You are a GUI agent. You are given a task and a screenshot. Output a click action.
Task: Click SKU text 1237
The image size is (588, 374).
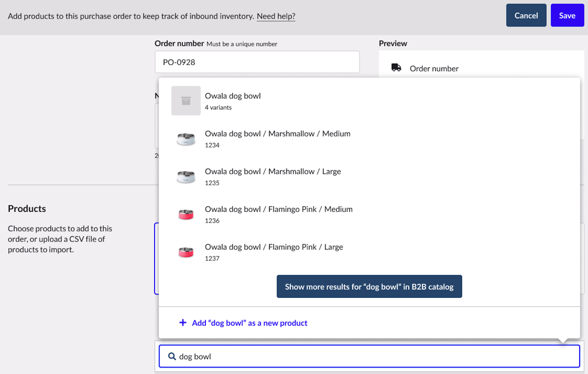click(212, 258)
